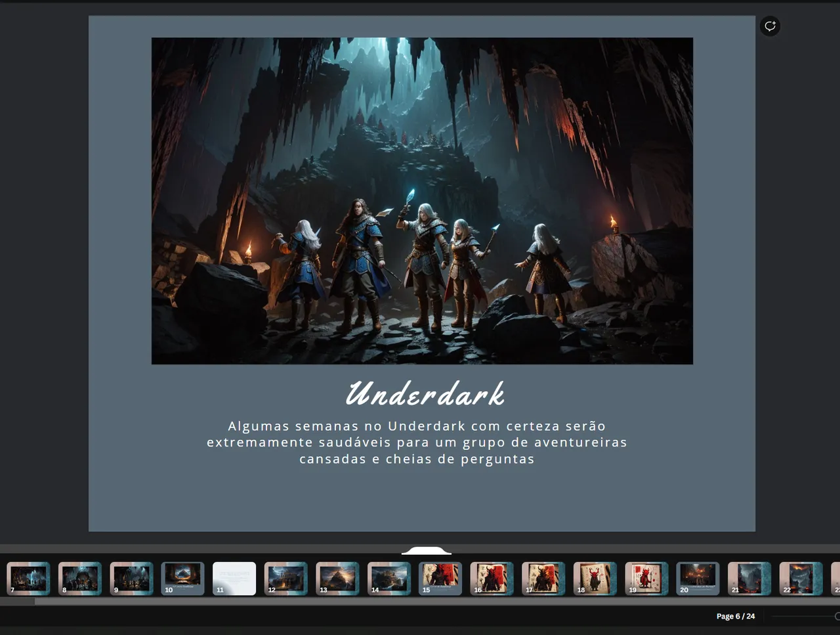The width and height of the screenshot is (840, 635).
Task: Switch to page 13 thumbnail
Action: point(337,579)
